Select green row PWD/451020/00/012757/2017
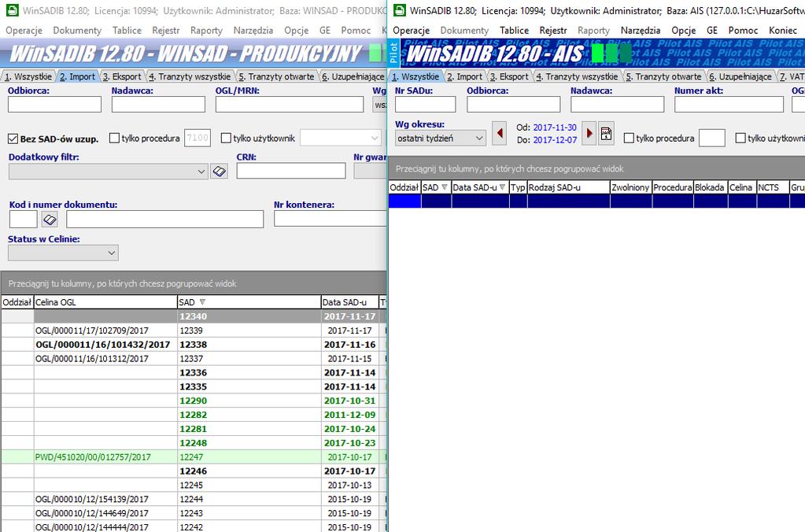 coord(193,457)
